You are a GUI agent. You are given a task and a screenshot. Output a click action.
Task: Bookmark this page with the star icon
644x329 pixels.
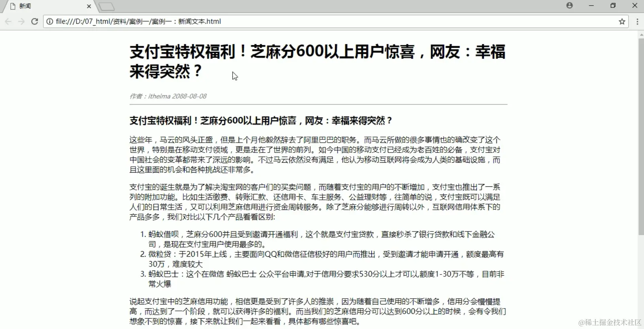(x=622, y=21)
